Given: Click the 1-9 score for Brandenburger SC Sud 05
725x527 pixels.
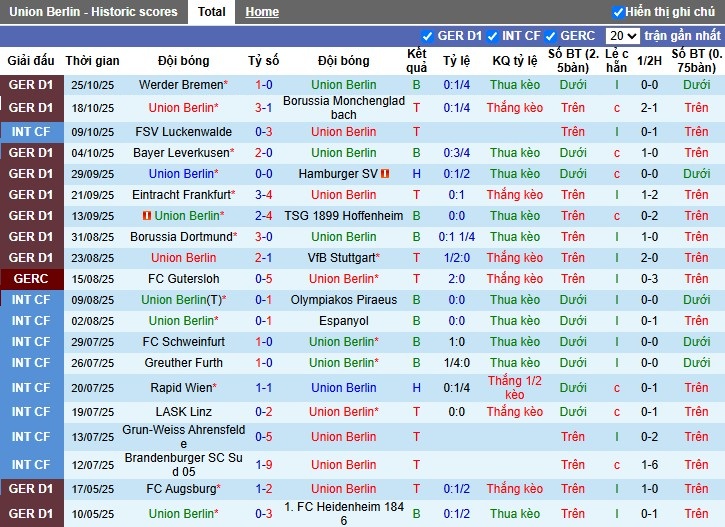Looking at the screenshot, I should click(264, 465).
